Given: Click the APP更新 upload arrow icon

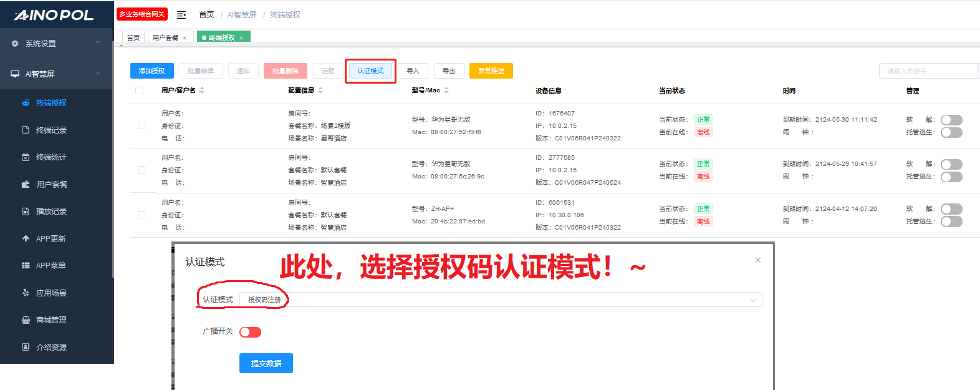Looking at the screenshot, I should coord(26,238).
